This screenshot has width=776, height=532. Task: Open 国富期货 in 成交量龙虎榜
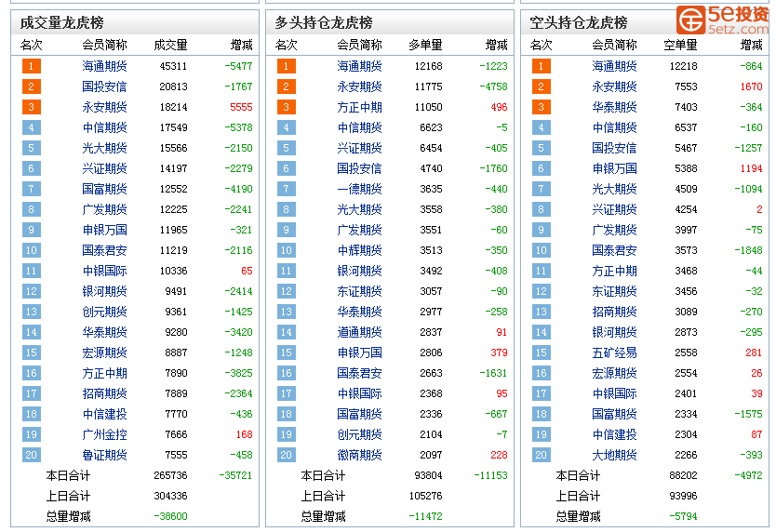(x=104, y=189)
